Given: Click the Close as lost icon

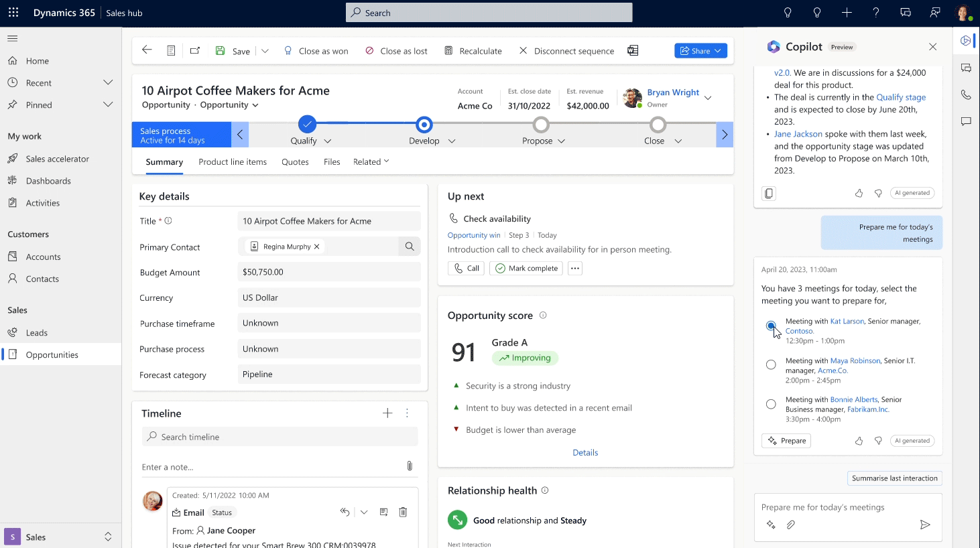Looking at the screenshot, I should 369,50.
